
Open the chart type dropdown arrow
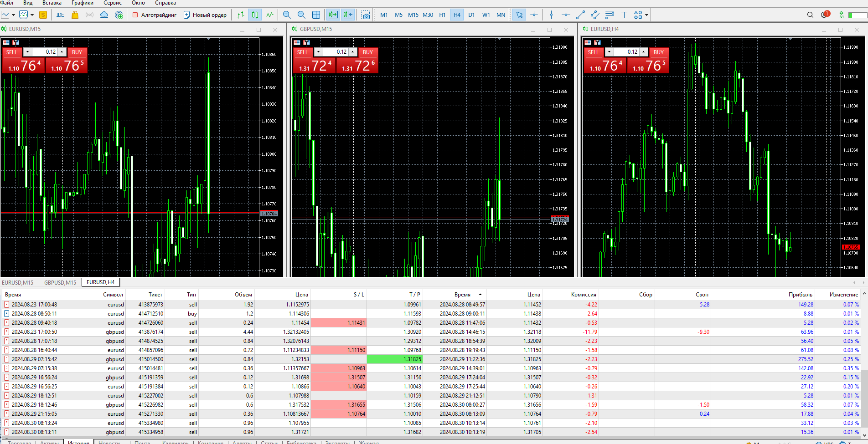[x=13, y=15]
